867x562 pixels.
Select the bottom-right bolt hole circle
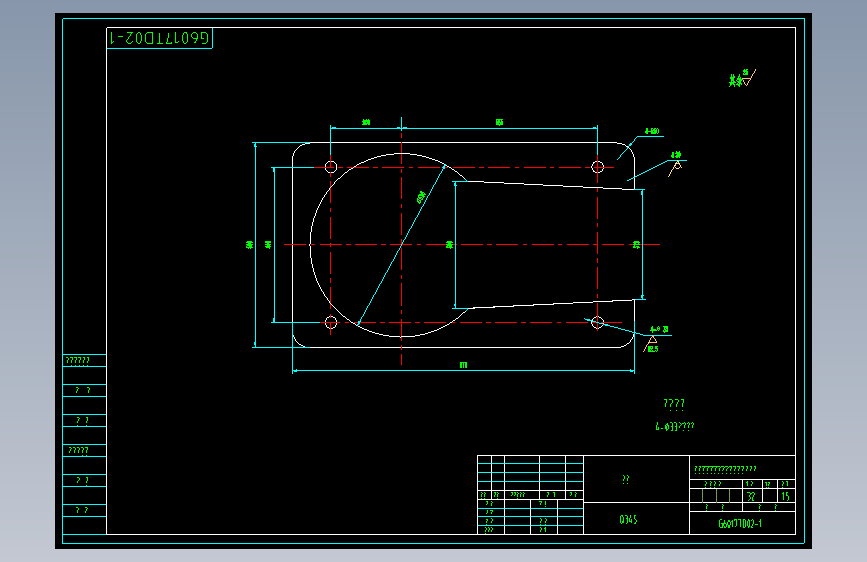coord(598,322)
